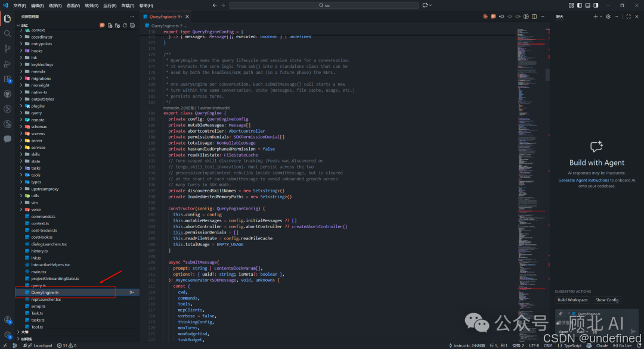Go to next change in editor toolbar
The width and height of the screenshot is (644, 349).
tap(518, 17)
